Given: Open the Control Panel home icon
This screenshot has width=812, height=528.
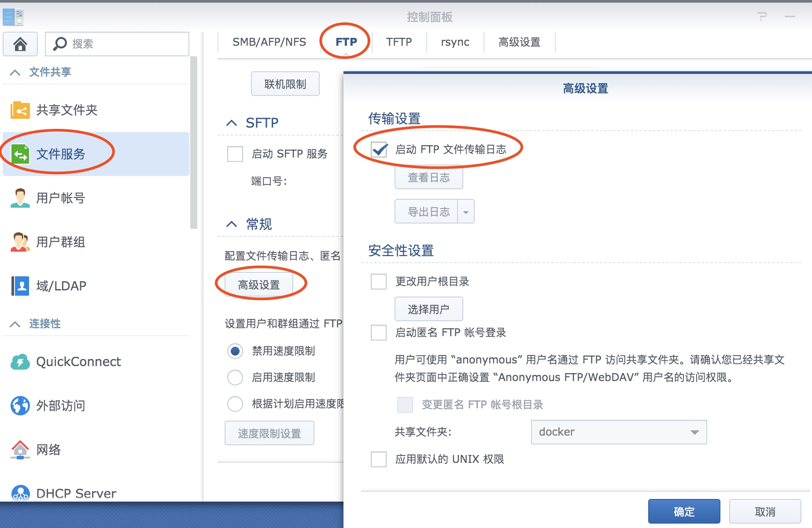Looking at the screenshot, I should (20, 44).
